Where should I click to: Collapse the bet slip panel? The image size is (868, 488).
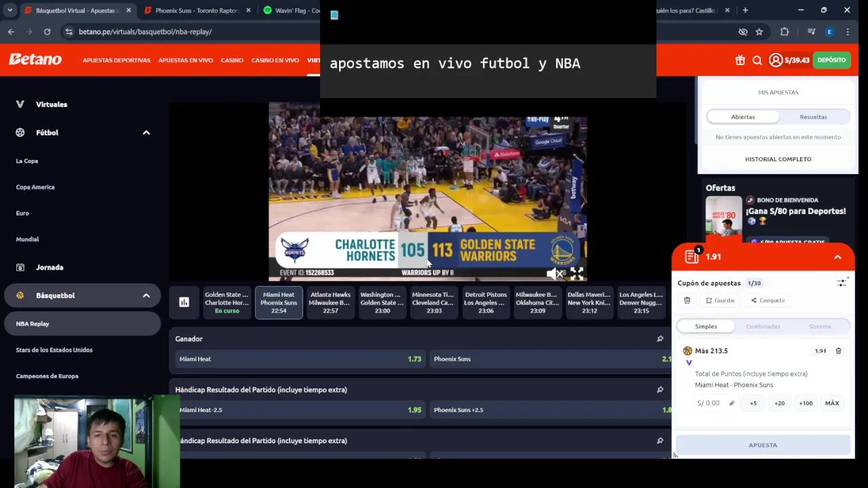(837, 257)
